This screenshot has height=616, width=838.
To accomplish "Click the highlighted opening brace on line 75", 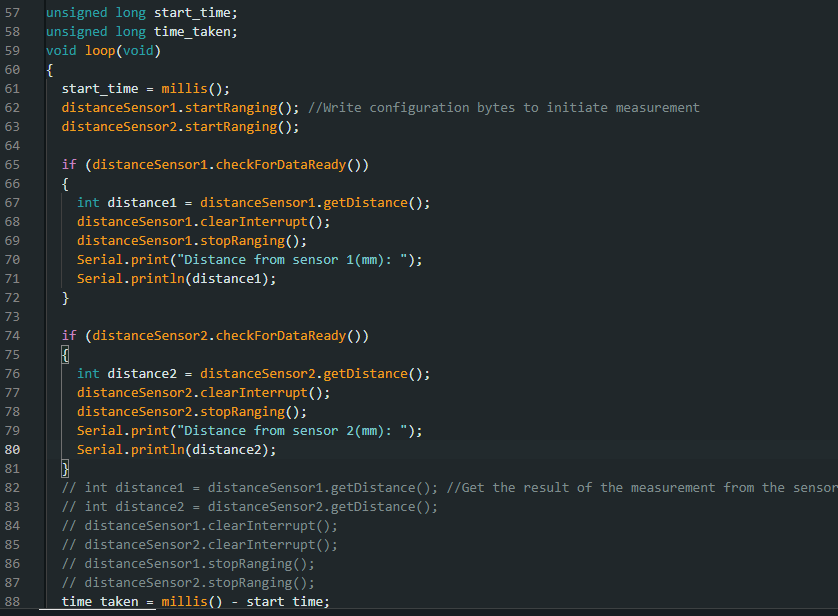I will [66, 355].
